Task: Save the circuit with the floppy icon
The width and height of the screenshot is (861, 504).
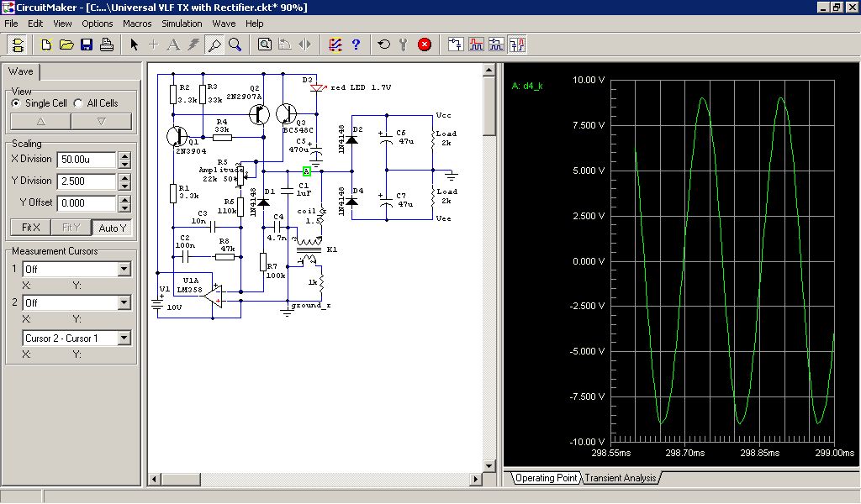Action: [87, 45]
